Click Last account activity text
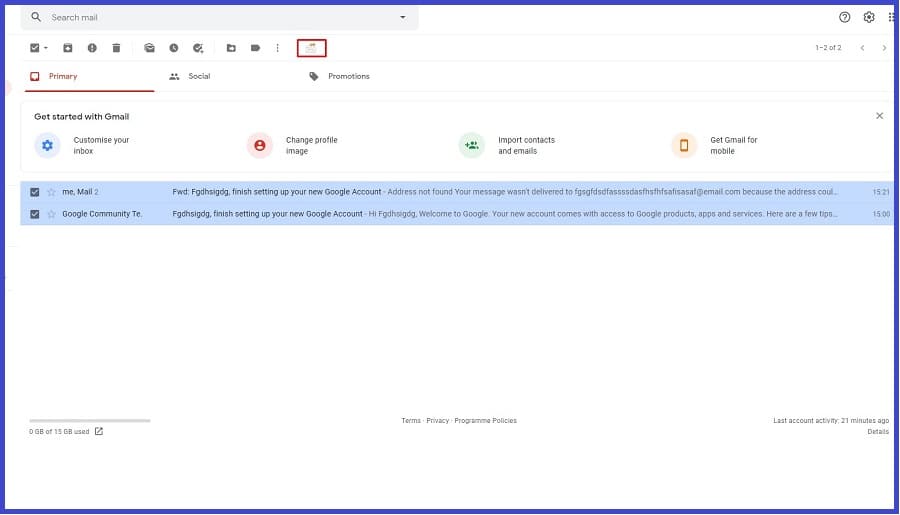Viewport: 900px width, 515px height. point(831,421)
